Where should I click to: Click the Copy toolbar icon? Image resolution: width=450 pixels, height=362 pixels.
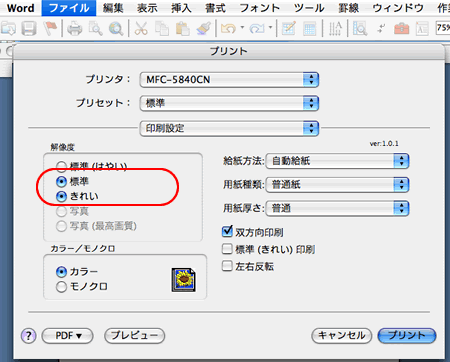(162, 29)
